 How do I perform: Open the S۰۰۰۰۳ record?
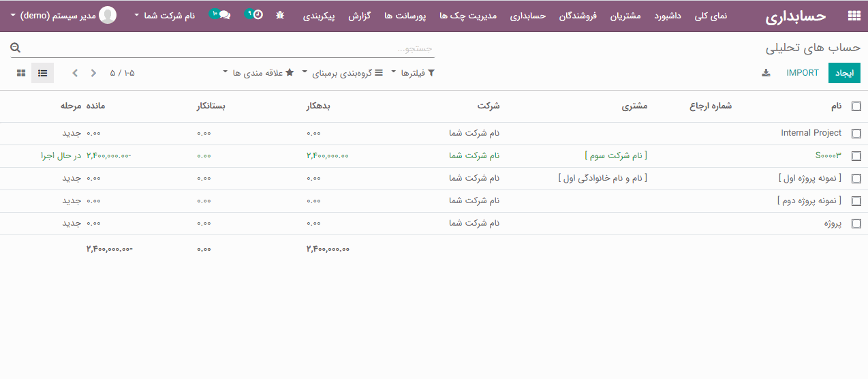[x=828, y=156]
